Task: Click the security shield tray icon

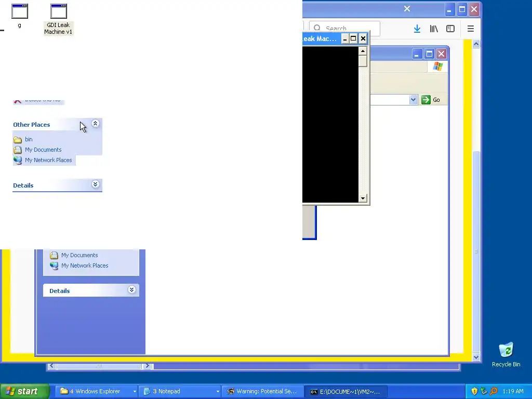Action: coord(474,392)
